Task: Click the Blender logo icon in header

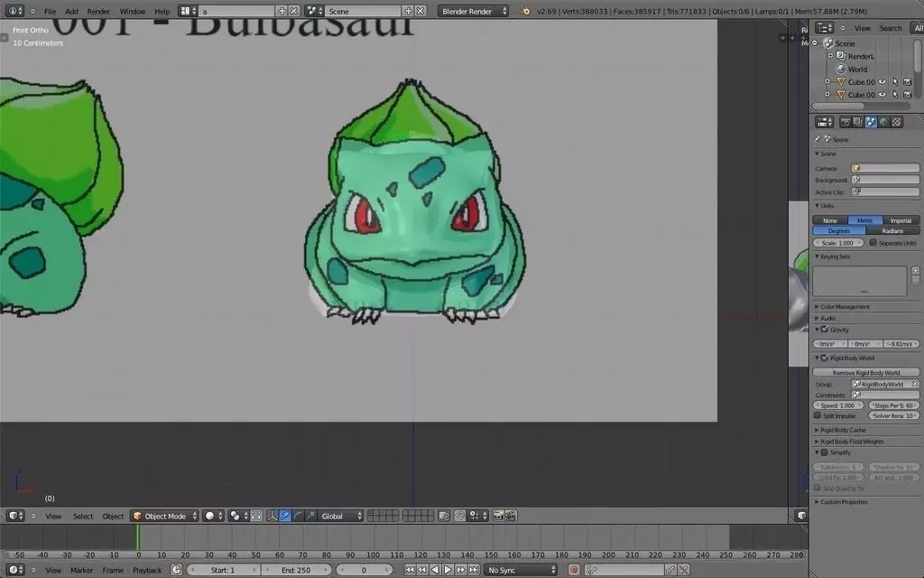Action: tap(525, 11)
